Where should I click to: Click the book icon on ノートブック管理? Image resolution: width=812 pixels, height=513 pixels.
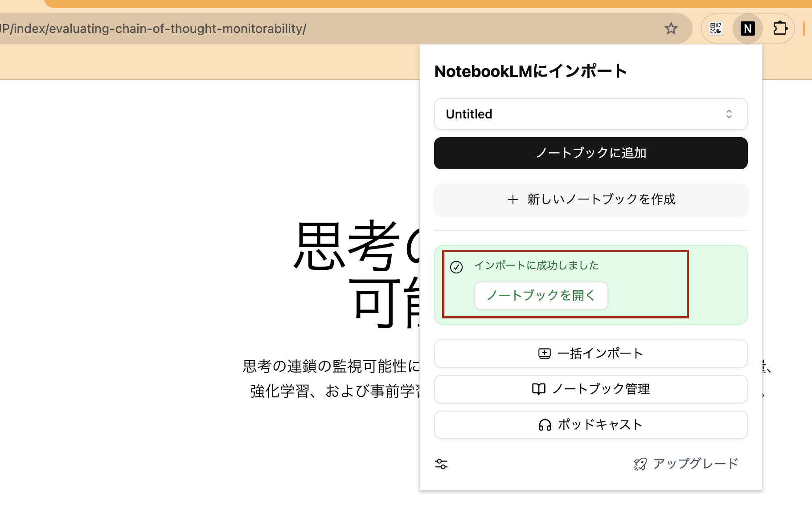coord(538,389)
